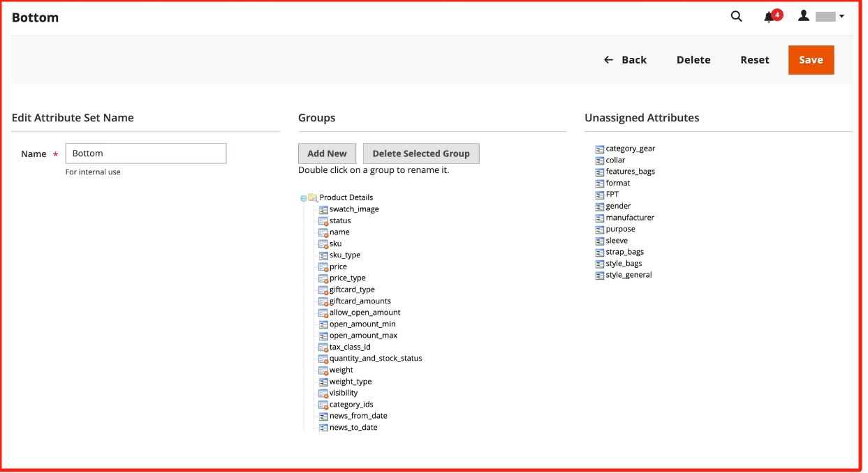Click the Reset button
This screenshot has width=868, height=473.
[754, 60]
